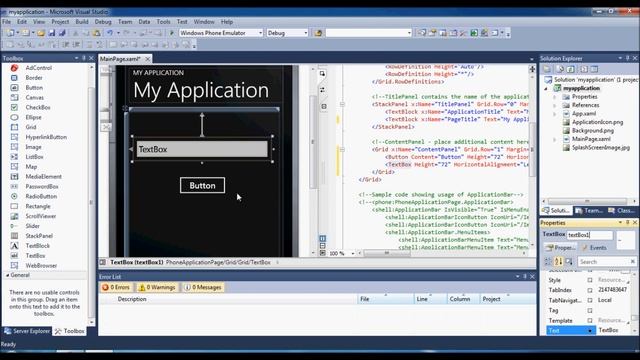Open the Events tab in Properties
Image resolution: width=640 pixels, height=360 pixels.
pos(594,248)
